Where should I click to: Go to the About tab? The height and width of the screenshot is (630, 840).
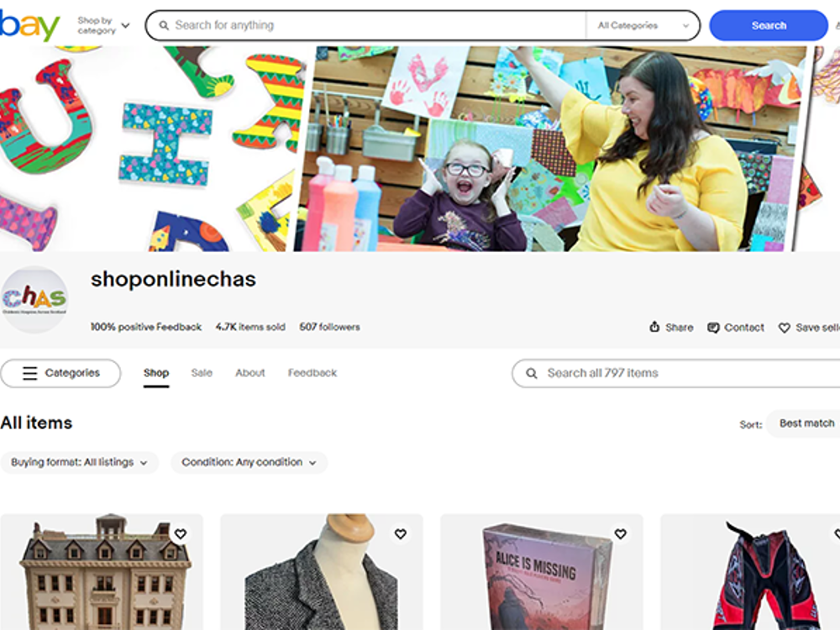[x=249, y=373]
